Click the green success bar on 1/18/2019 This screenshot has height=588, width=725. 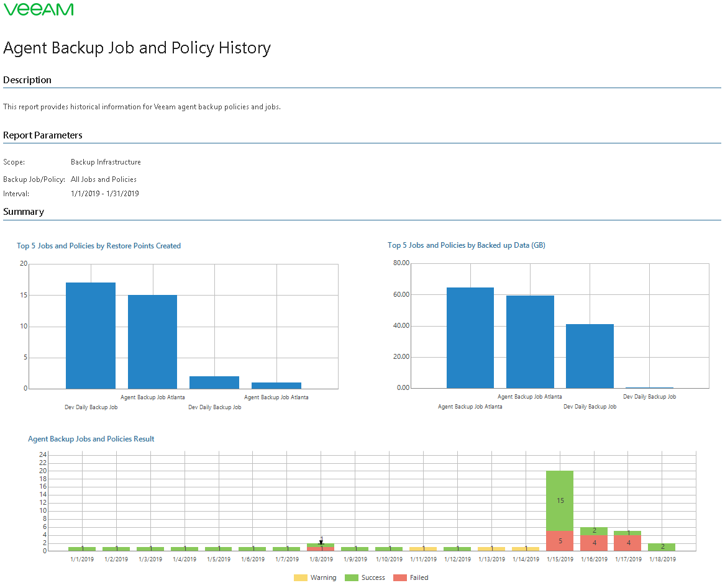pos(662,547)
